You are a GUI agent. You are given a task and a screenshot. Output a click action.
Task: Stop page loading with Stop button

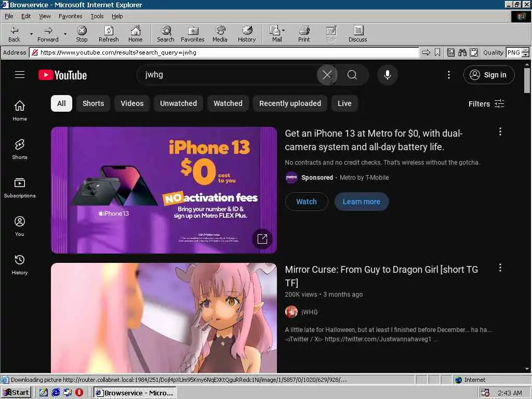(82, 34)
